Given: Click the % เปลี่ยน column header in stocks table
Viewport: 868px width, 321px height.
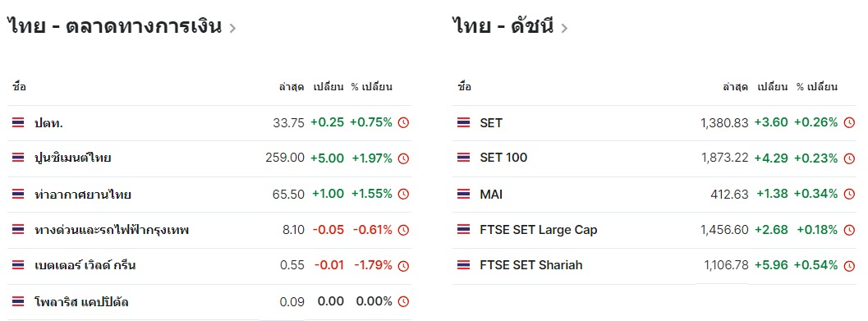Looking at the screenshot, I should coord(371,87).
